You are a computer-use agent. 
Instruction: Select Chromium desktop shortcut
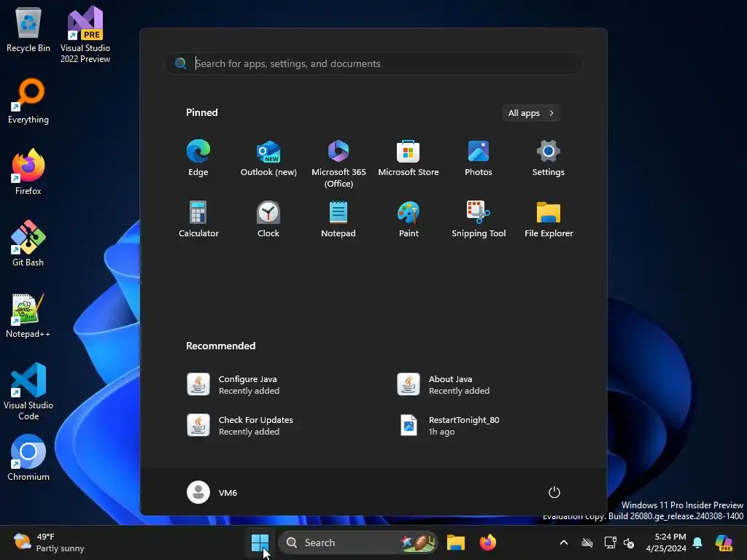click(28, 458)
